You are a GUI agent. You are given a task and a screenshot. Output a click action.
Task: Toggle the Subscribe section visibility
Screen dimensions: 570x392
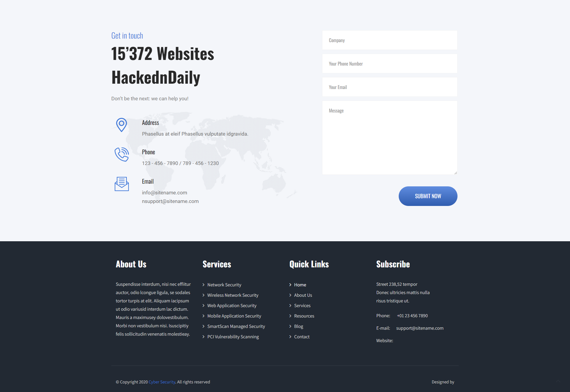[x=393, y=263]
